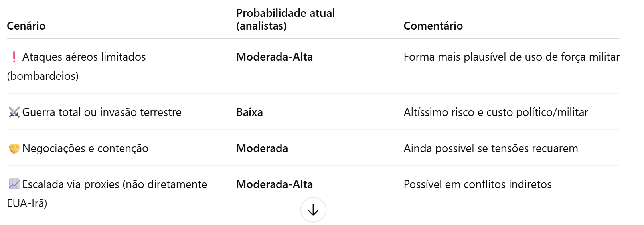The width and height of the screenshot is (644, 225).
Task: Click the Probabilidade atual column header
Action: (x=285, y=19)
